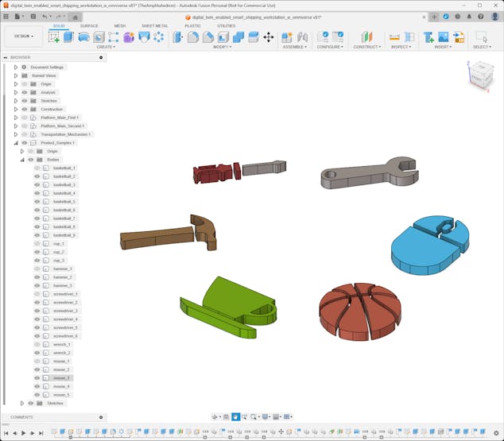Click the Extrude tool icon
This screenshot has width=504, height=441.
click(68, 37)
